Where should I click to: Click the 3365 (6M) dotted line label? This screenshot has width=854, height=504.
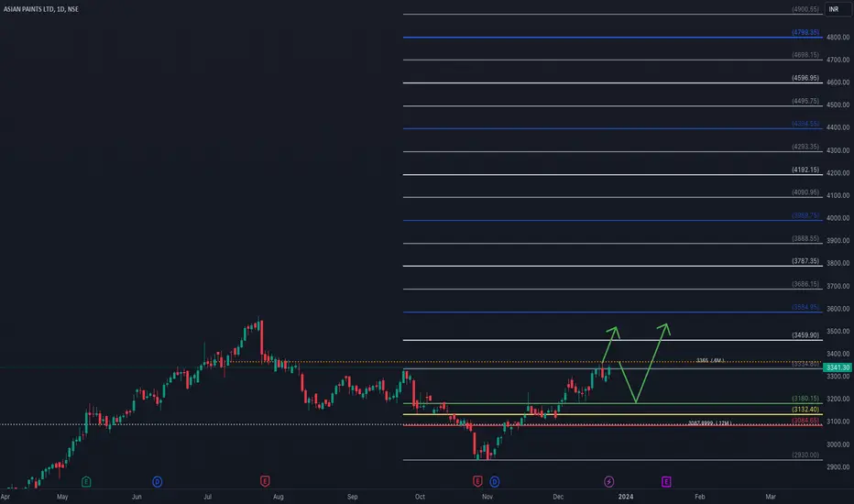[x=710, y=361]
